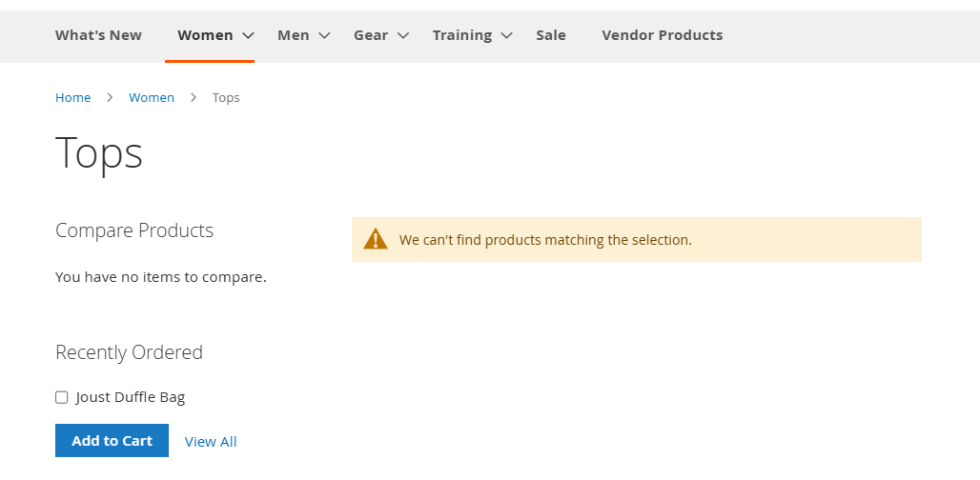Open the What's New menu item
Image resolution: width=980 pixels, height=480 pixels.
pos(98,35)
